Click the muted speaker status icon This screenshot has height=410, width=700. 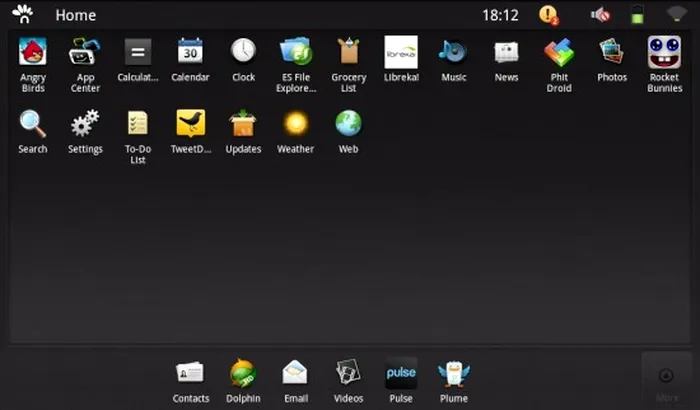pyautogui.click(x=600, y=15)
